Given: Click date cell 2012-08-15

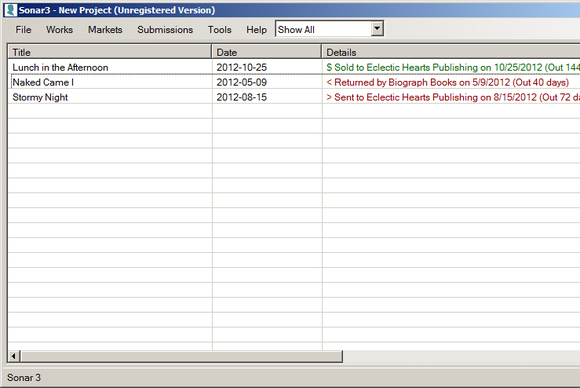Looking at the screenshot, I should [x=242, y=97].
